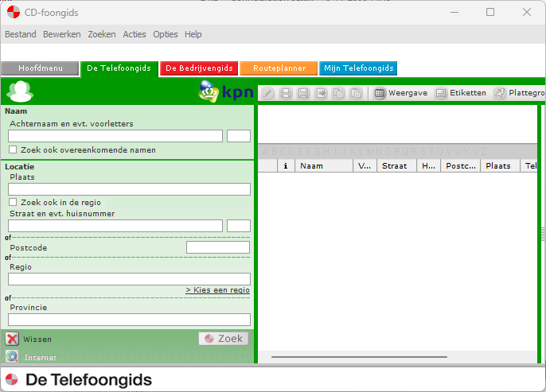Click the copy documents icon

(338, 93)
